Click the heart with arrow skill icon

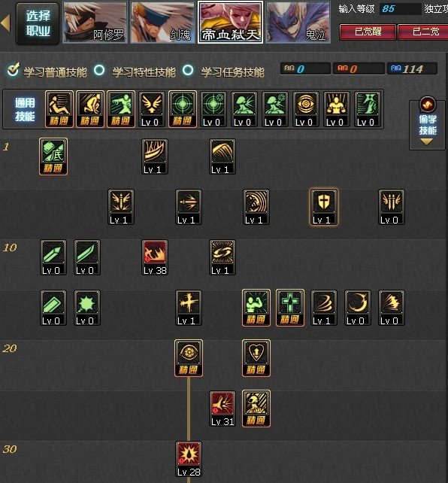click(256, 358)
